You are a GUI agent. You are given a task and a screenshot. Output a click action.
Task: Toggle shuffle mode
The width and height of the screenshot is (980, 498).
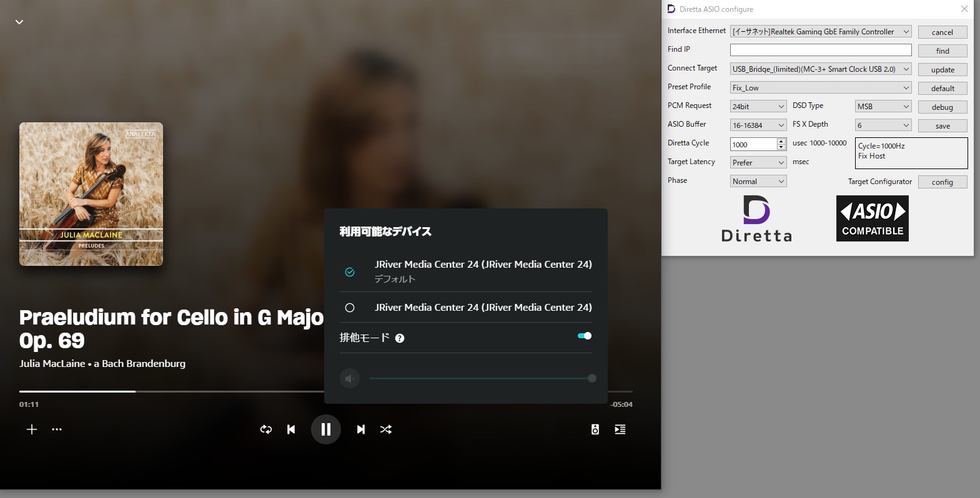click(386, 429)
